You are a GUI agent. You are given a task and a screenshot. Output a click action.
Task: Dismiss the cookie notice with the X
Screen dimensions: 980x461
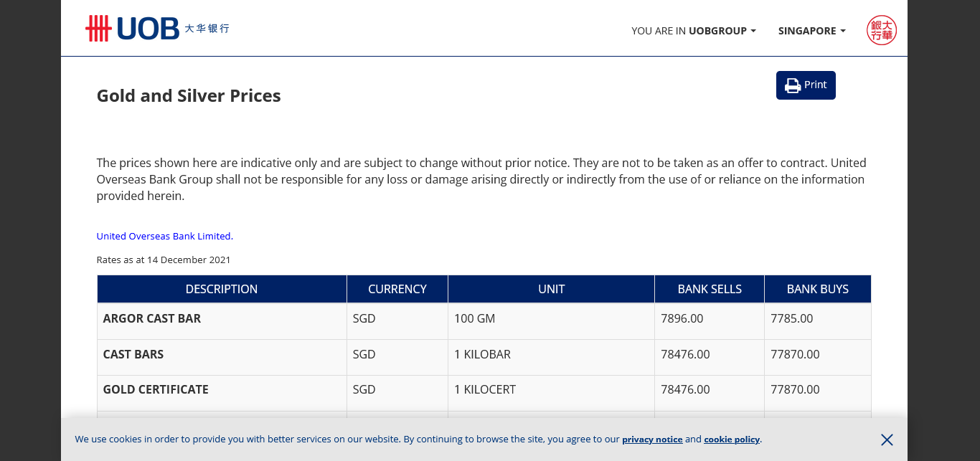click(887, 439)
